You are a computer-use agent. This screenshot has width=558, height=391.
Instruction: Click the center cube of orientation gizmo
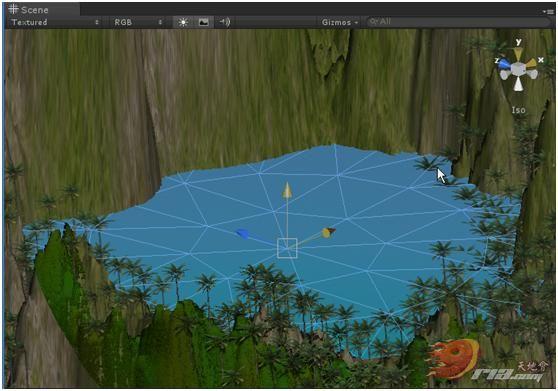[x=518, y=69]
